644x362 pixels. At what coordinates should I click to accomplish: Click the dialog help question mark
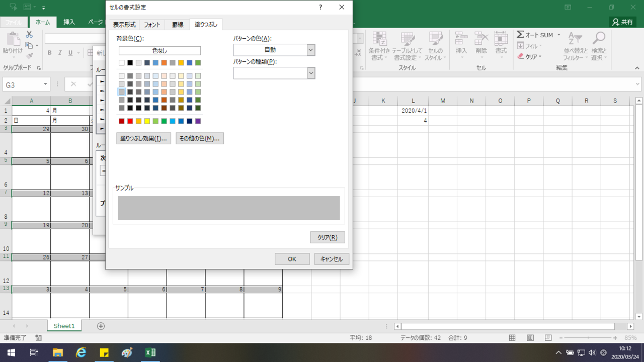(x=320, y=7)
